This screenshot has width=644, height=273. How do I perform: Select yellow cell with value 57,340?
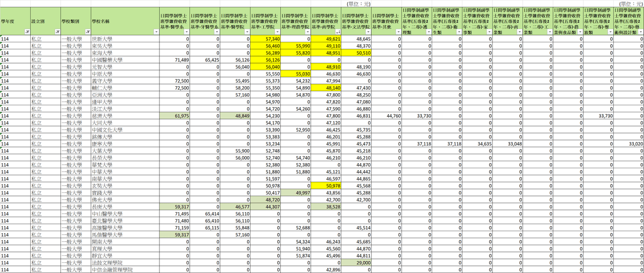click(x=266, y=39)
